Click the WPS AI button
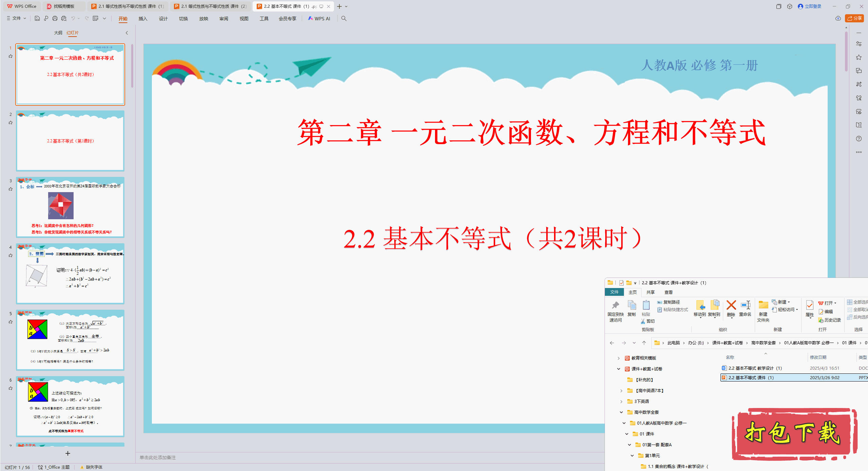The width and height of the screenshot is (868, 471). pos(319,19)
